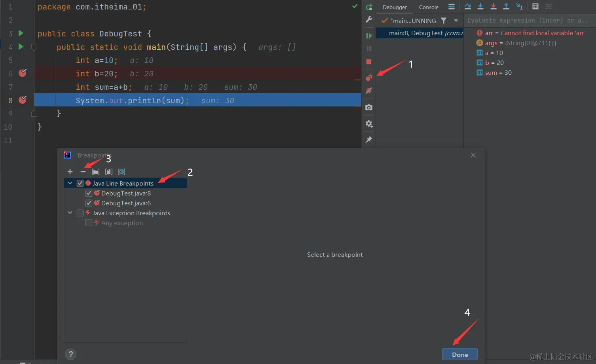The image size is (596, 364).
Task: Click the Run to Cursor icon
Action: click(x=520, y=6)
